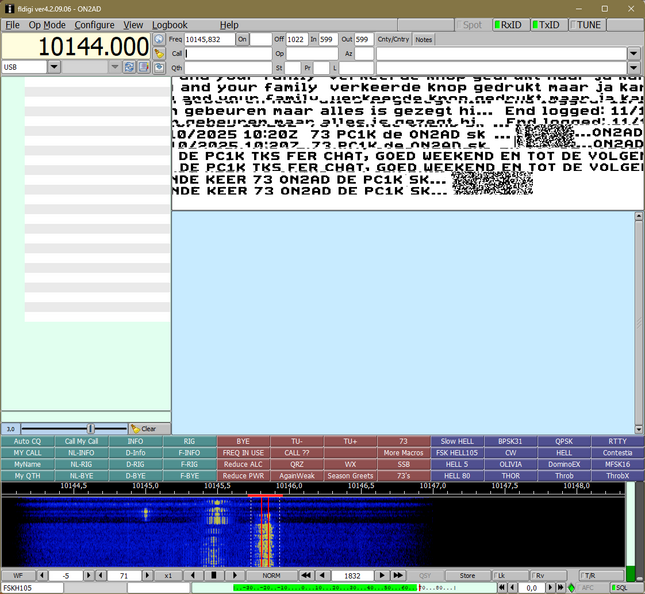The width and height of the screenshot is (645, 594).
Task: Toggle the TxID indicator button
Action: [546, 25]
